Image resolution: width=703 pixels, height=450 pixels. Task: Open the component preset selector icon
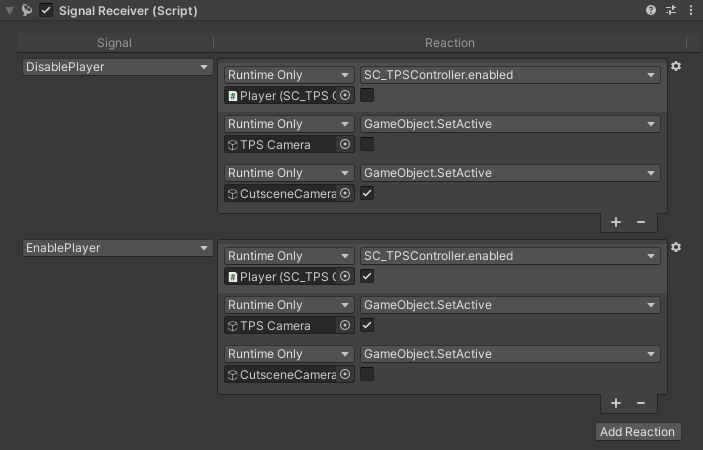pyautogui.click(x=671, y=10)
